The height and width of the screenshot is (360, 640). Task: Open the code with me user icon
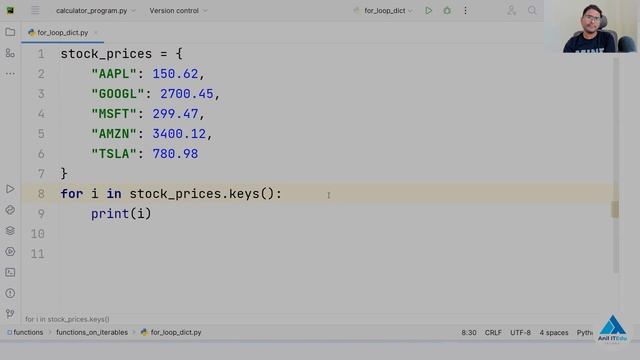click(511, 11)
